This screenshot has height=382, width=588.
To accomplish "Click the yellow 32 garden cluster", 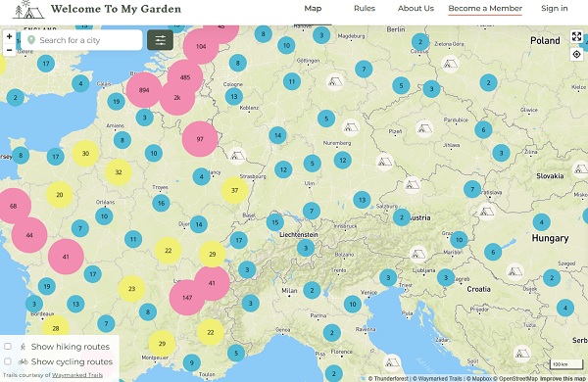I will 119,172.
